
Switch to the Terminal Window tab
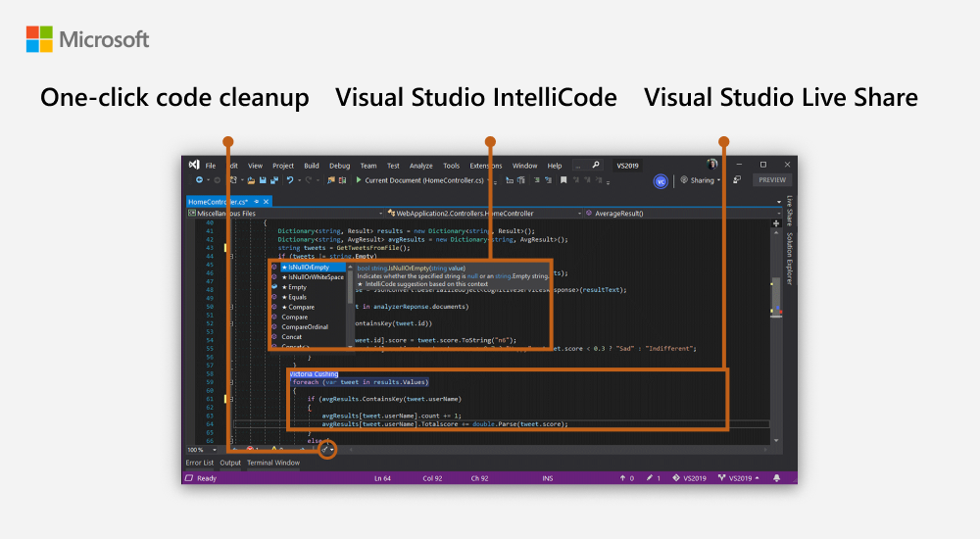(x=273, y=463)
